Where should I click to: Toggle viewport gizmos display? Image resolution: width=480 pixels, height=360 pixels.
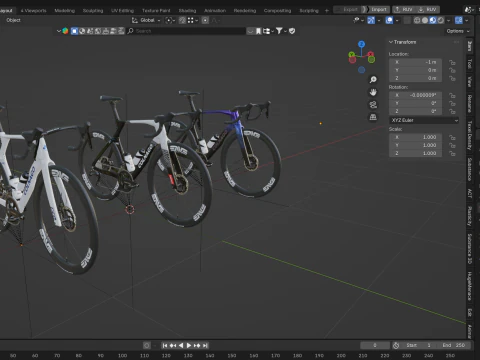tap(371, 20)
